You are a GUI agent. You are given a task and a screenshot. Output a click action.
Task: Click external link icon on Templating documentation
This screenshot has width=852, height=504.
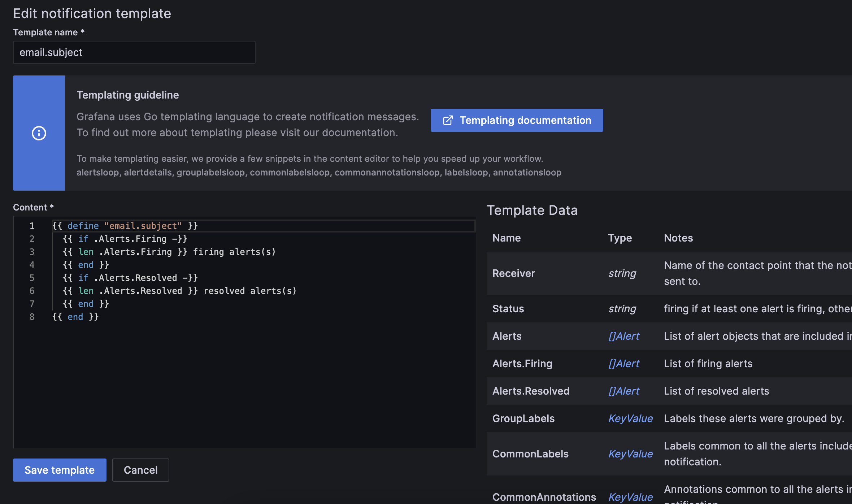(x=448, y=120)
